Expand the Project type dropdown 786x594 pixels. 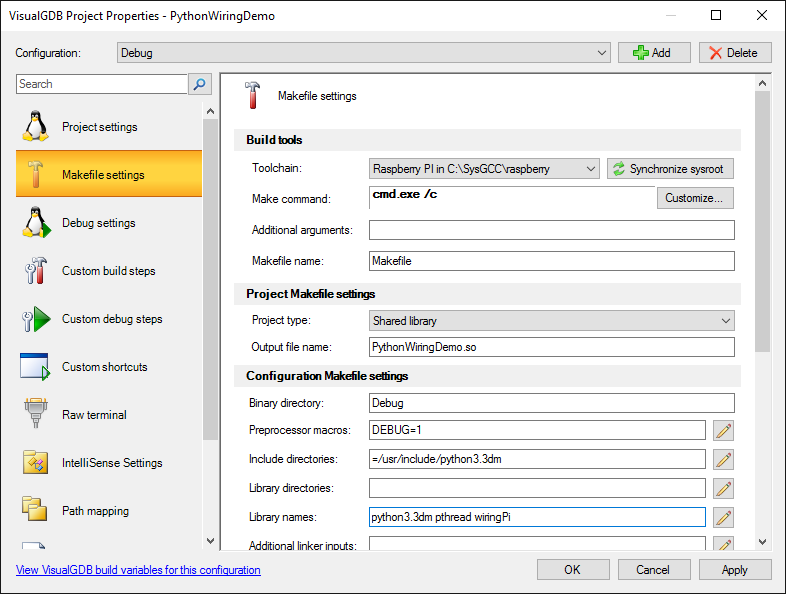[x=551, y=321]
